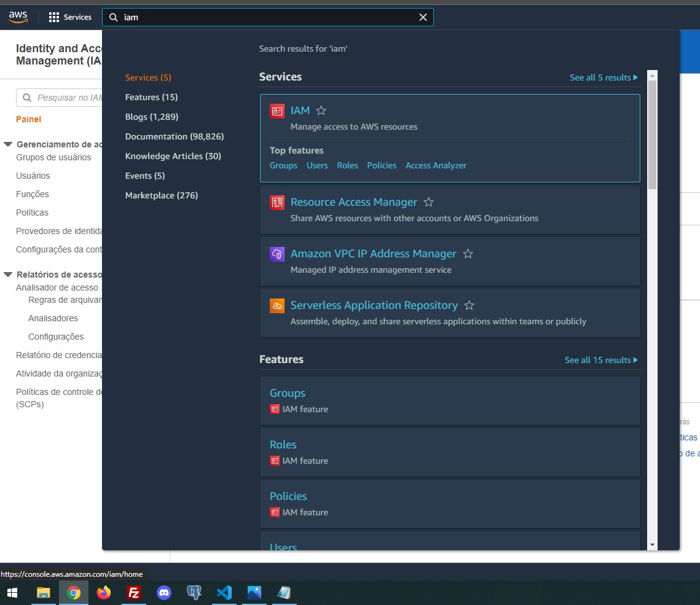Open the Policies card in Features results
The image size is (700, 605).
tap(450, 504)
